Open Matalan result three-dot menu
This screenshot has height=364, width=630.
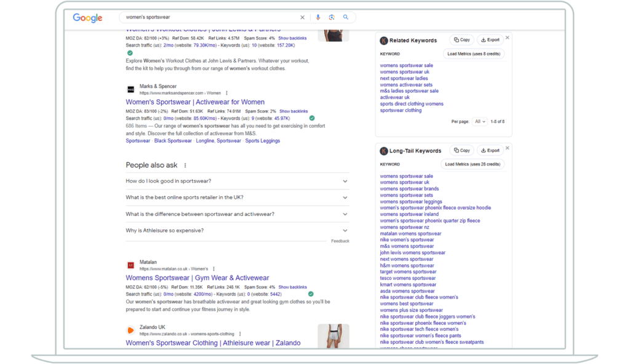[x=213, y=269]
